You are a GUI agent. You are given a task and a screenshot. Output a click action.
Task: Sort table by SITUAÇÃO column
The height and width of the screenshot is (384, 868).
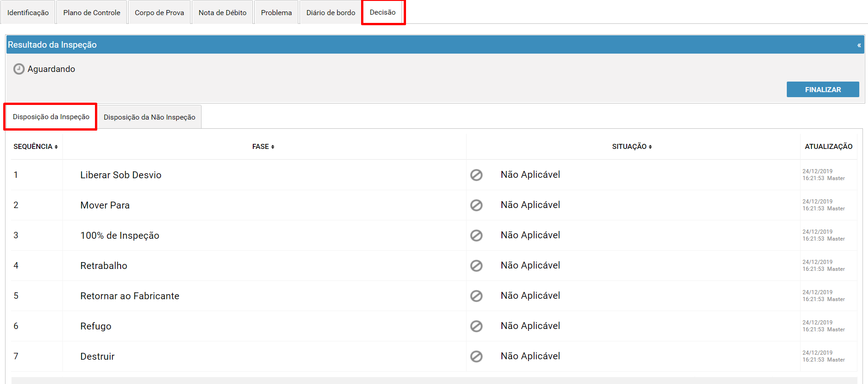pos(632,147)
